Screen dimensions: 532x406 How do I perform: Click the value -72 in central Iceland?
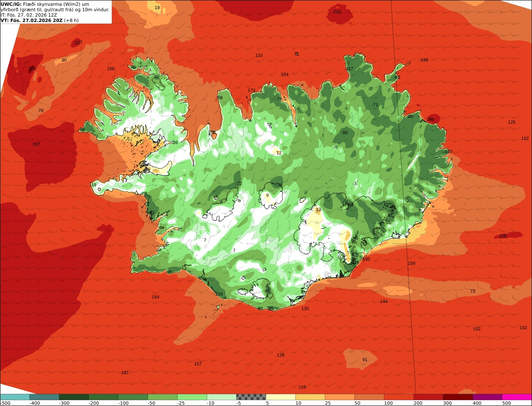coord(238,184)
